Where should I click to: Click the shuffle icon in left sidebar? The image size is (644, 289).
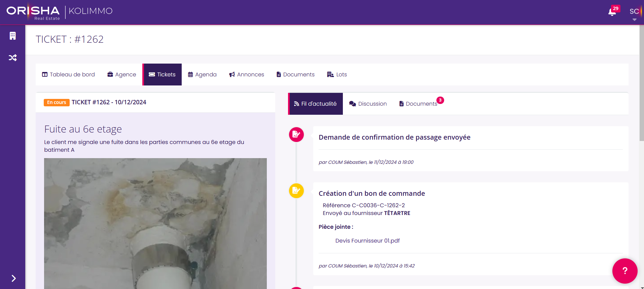click(13, 58)
